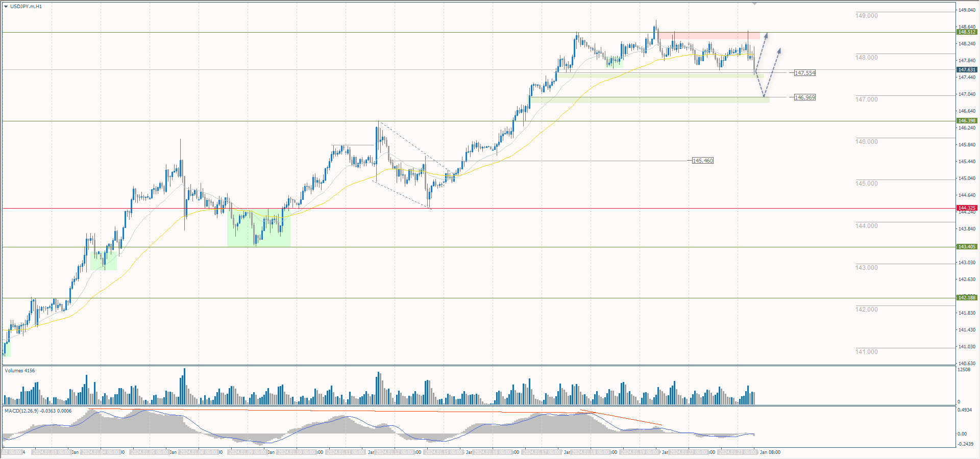Click the 143.000 round level label
Image resolution: width=980 pixels, height=459 pixels.
point(867,268)
